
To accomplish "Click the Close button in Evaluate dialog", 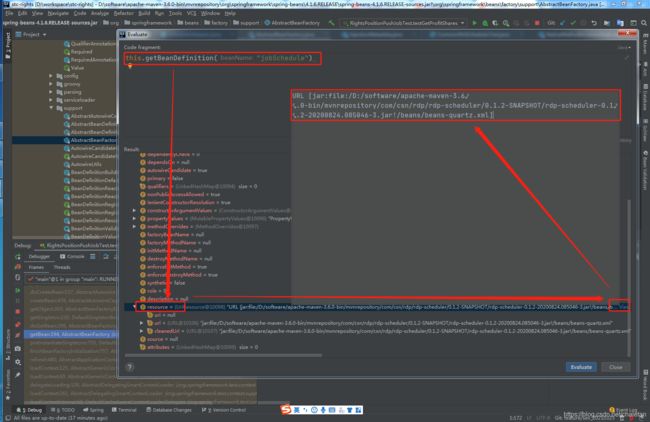I will [x=616, y=367].
